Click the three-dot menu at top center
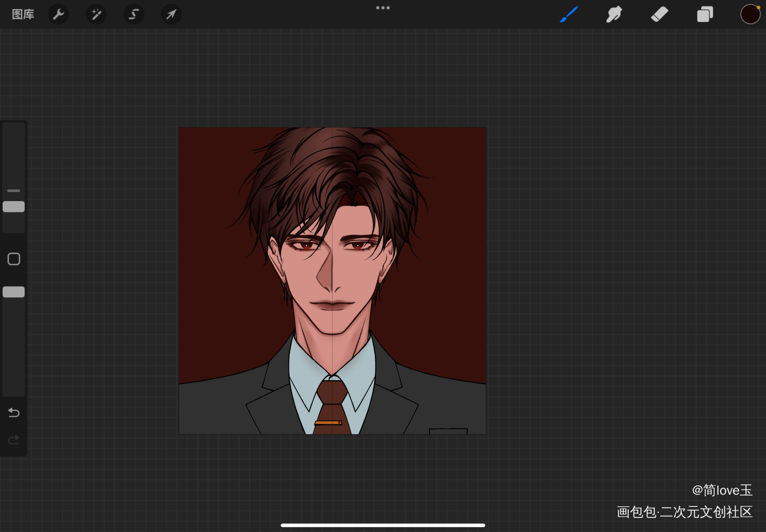 tap(383, 8)
